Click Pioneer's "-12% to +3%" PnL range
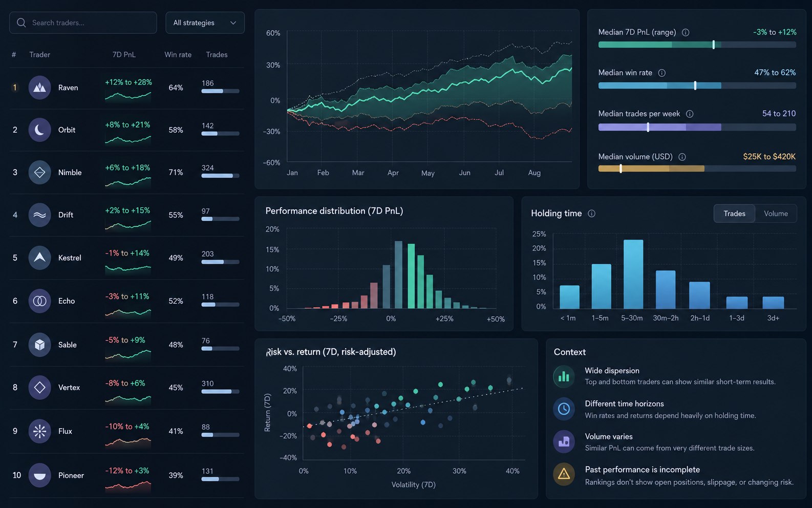Image resolution: width=812 pixels, height=508 pixels. point(127,471)
